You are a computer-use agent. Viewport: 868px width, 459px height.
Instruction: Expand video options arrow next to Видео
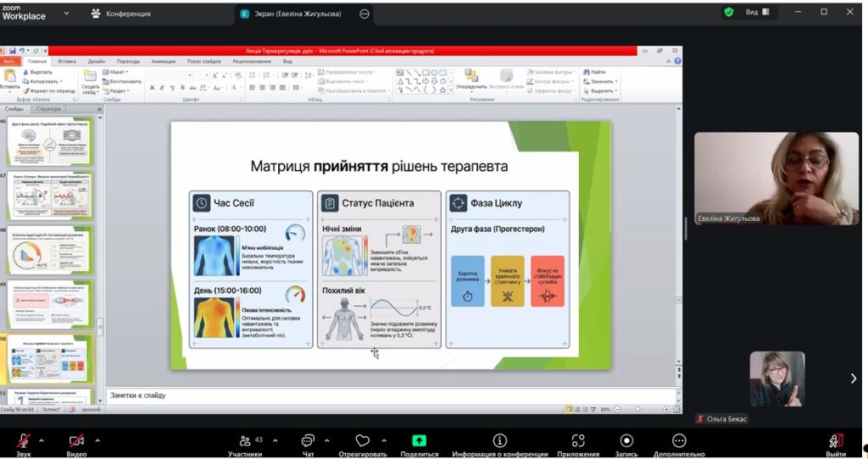tap(97, 440)
